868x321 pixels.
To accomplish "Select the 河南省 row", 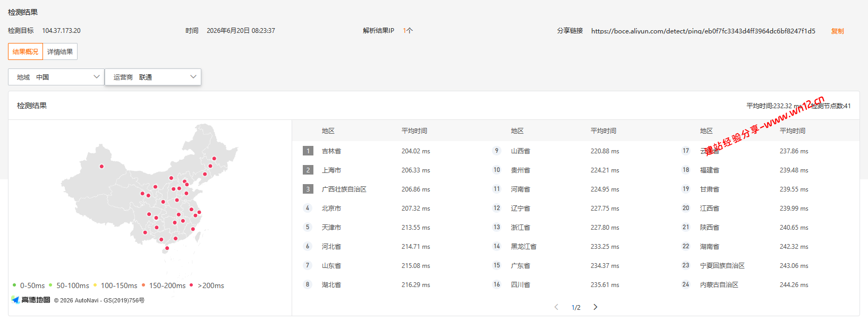I will point(576,189).
